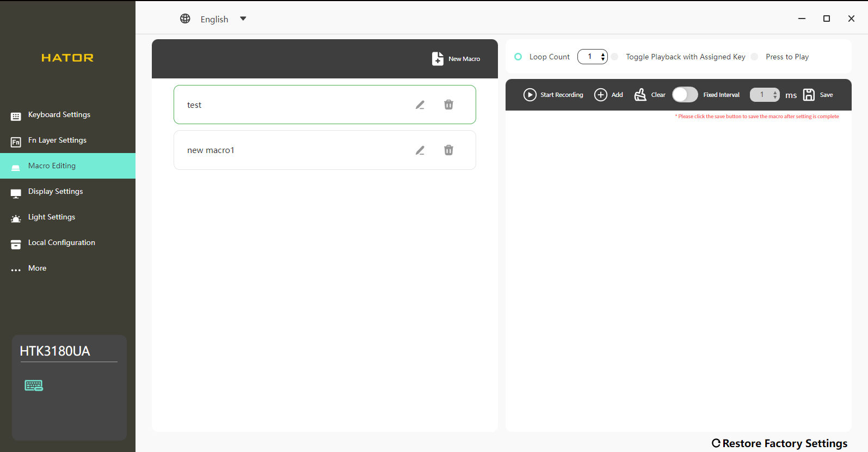
Task: Choose Toggle Playback with Assigned Key option
Action: click(615, 57)
